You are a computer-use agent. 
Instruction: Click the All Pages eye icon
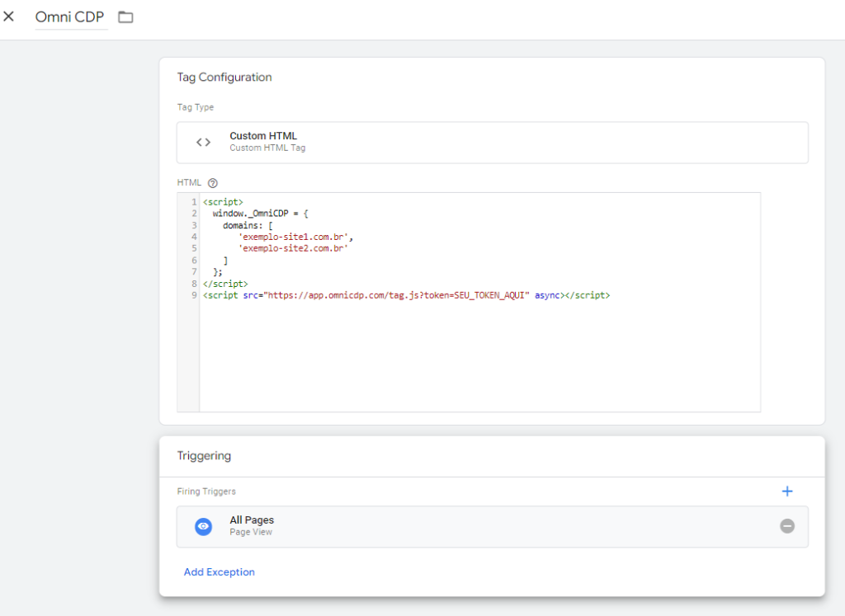[203, 526]
